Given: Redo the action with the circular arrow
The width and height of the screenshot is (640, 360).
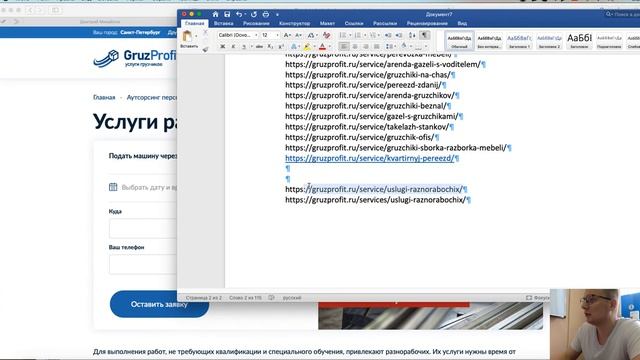Looking at the screenshot, I should pyautogui.click(x=254, y=14).
